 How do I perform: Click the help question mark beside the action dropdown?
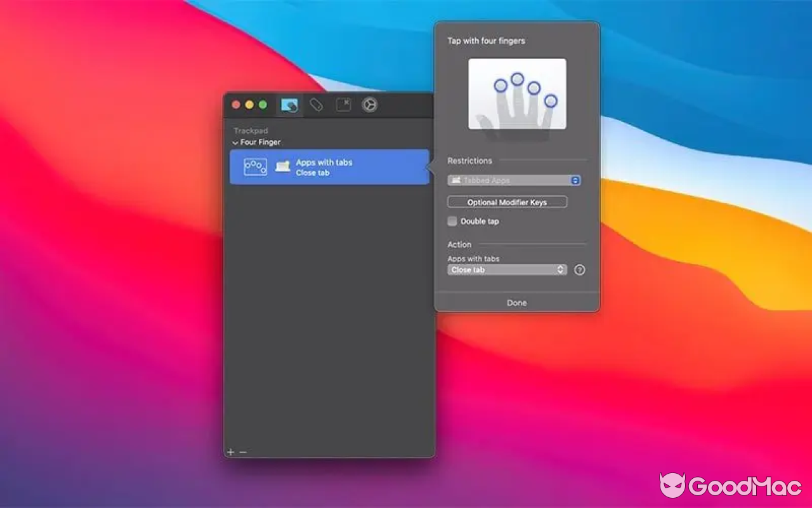(579, 270)
